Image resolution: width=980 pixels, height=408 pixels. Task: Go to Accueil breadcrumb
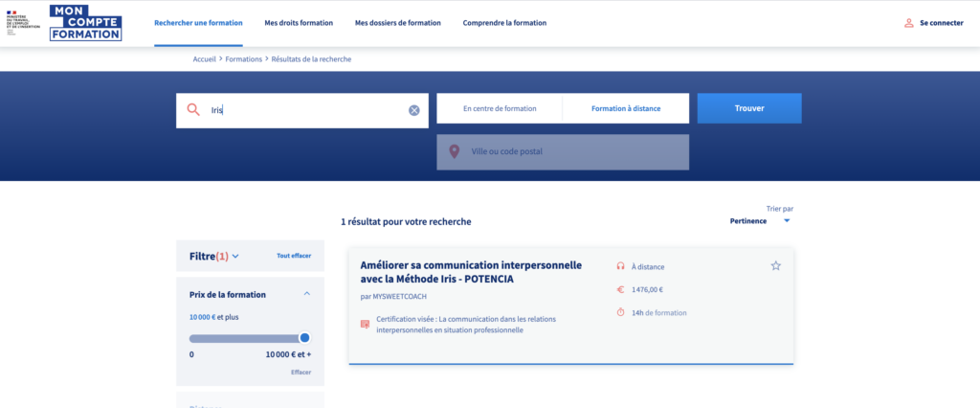click(205, 59)
